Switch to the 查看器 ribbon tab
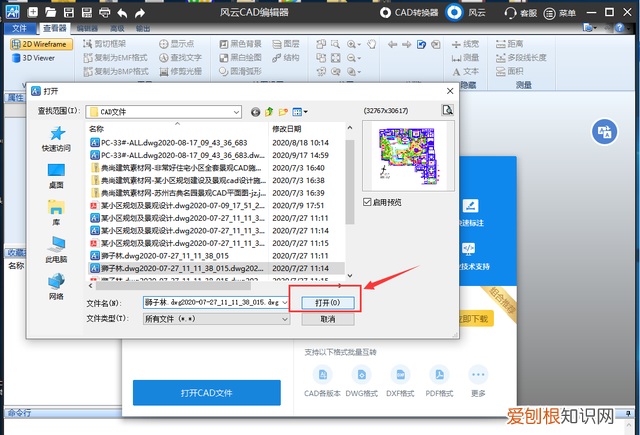 54,30
